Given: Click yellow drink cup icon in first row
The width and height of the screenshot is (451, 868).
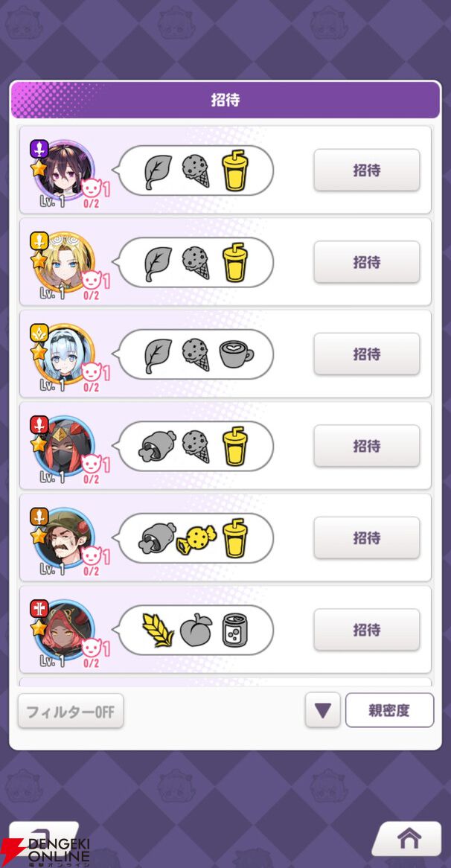Looking at the screenshot, I should [235, 170].
